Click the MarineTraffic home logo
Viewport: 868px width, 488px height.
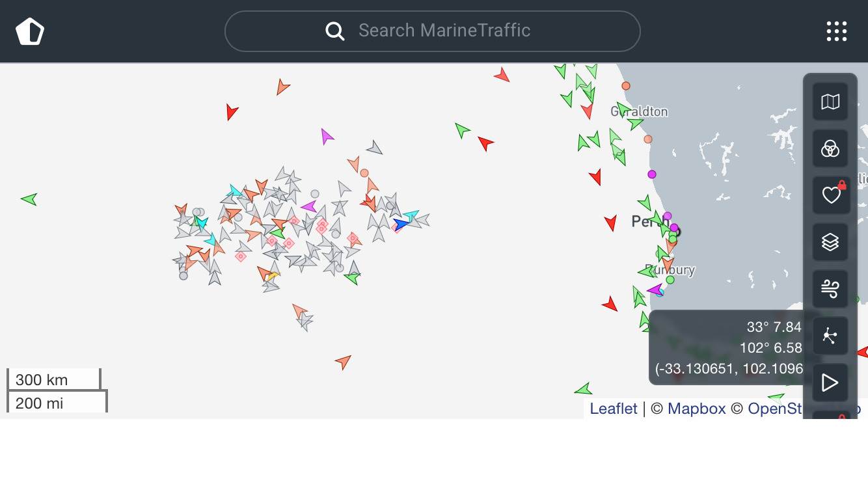coord(30,31)
